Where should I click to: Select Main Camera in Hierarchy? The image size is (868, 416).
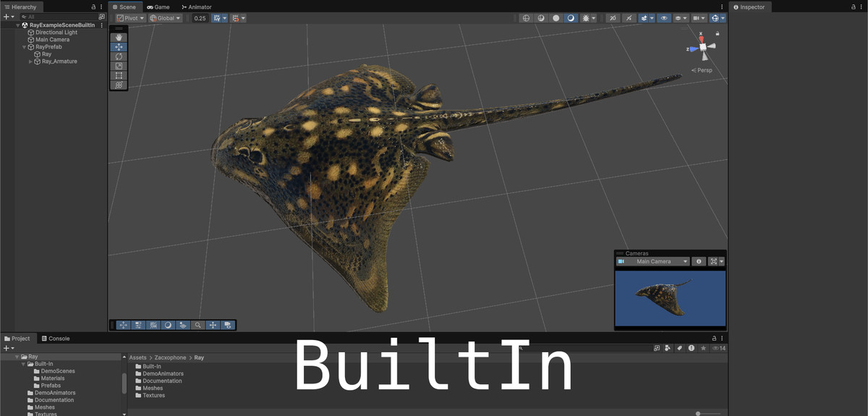[x=53, y=40]
